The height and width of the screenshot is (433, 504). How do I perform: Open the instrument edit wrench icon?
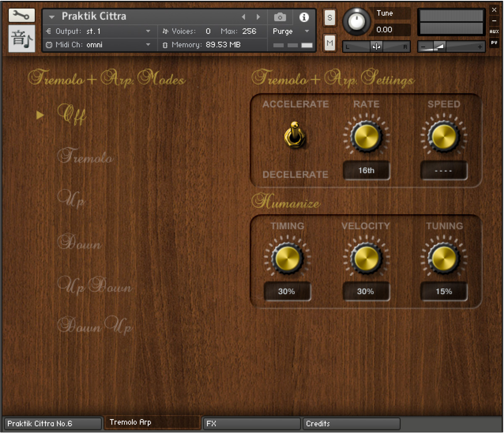(x=21, y=15)
